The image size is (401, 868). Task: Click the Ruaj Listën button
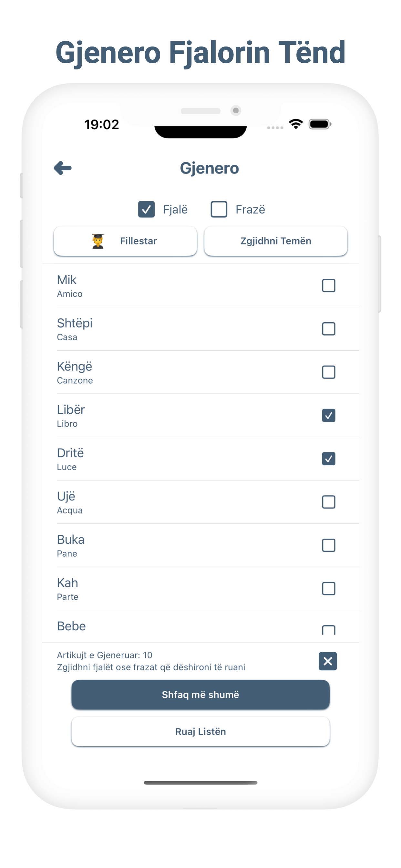[200, 731]
